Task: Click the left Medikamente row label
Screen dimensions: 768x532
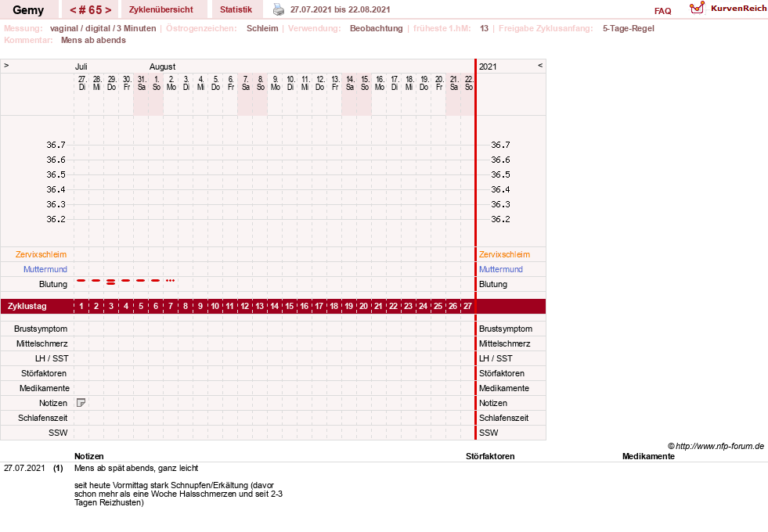Action: click(x=45, y=388)
